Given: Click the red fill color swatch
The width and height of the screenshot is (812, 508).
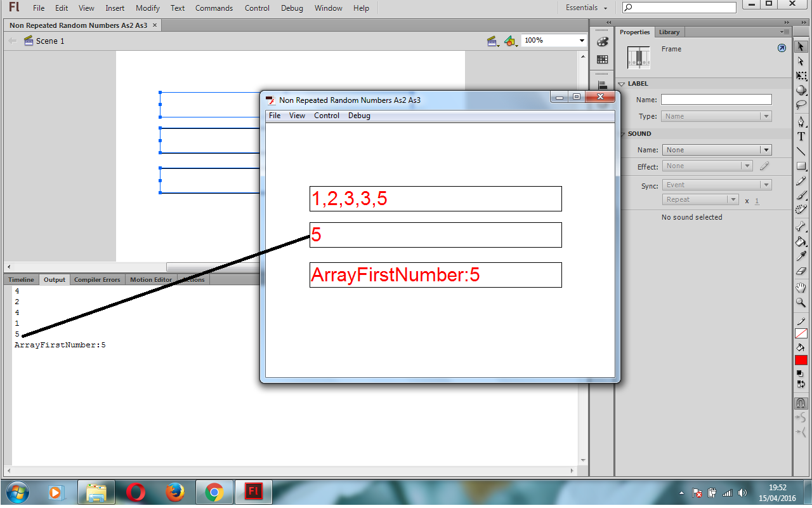Looking at the screenshot, I should (801, 359).
